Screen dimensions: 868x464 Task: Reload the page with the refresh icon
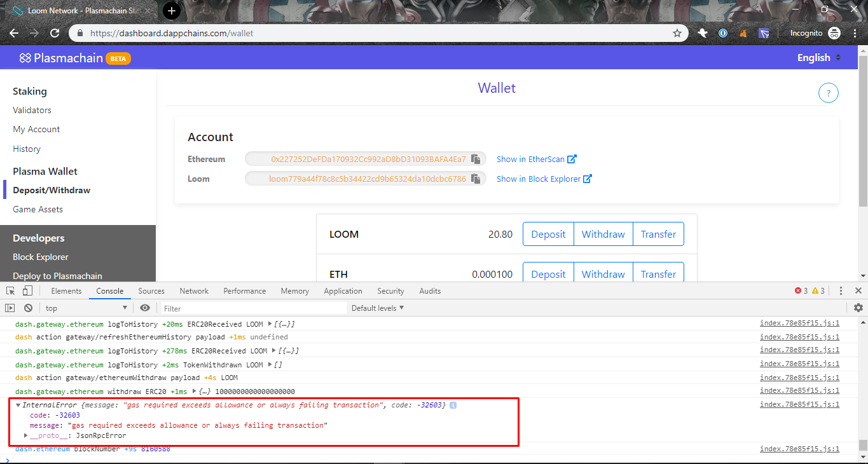point(55,32)
